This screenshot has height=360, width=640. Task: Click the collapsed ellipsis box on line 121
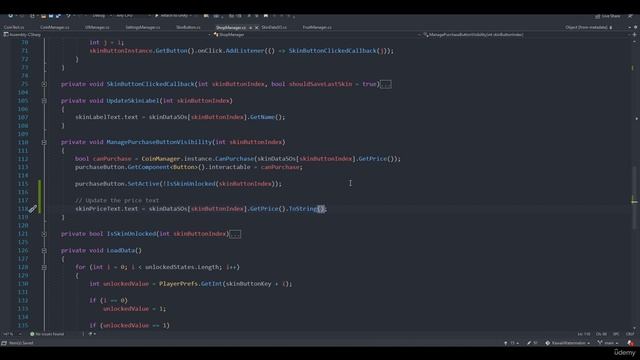[235, 234]
